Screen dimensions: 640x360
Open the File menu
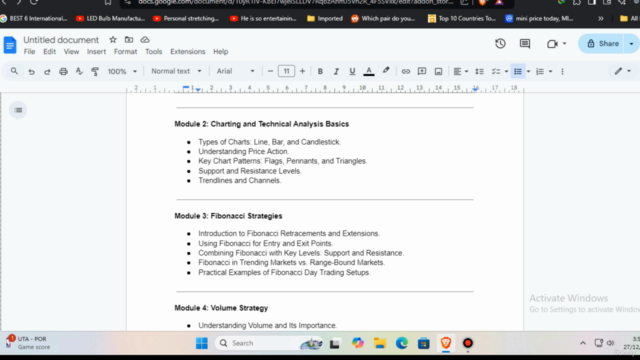29,51
